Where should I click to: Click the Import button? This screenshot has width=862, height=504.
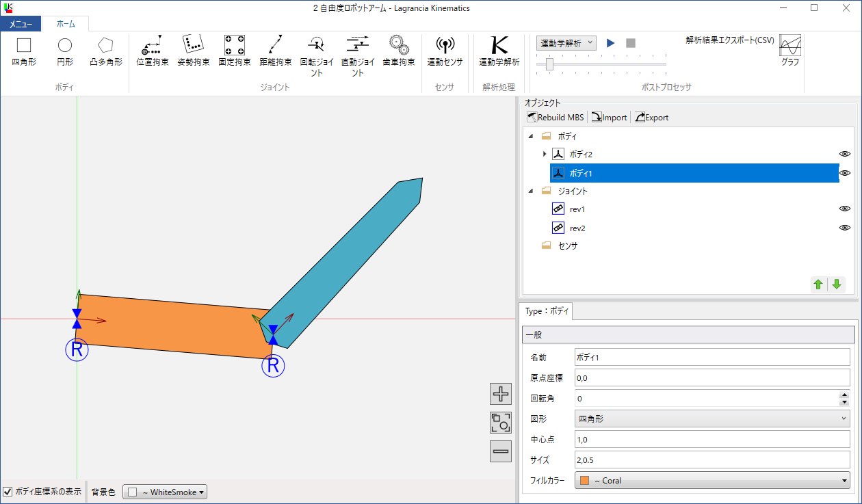click(x=609, y=117)
